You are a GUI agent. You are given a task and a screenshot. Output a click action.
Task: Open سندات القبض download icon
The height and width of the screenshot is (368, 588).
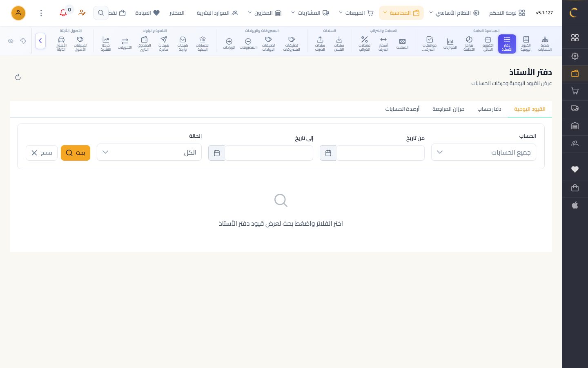pos(339,44)
